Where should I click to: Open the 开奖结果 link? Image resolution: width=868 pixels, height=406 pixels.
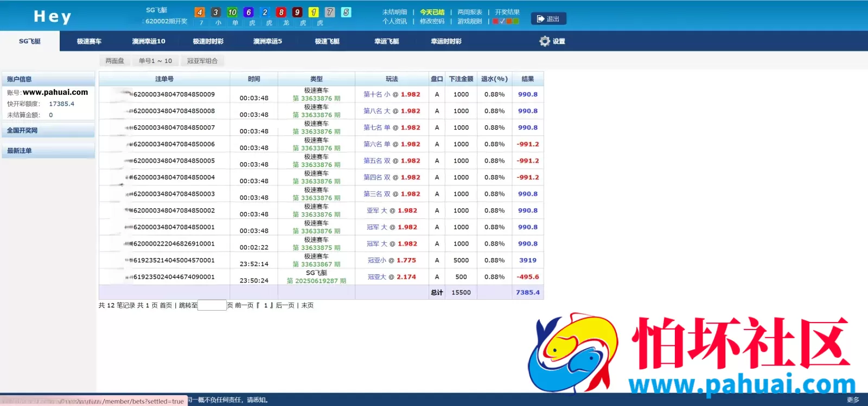507,12
